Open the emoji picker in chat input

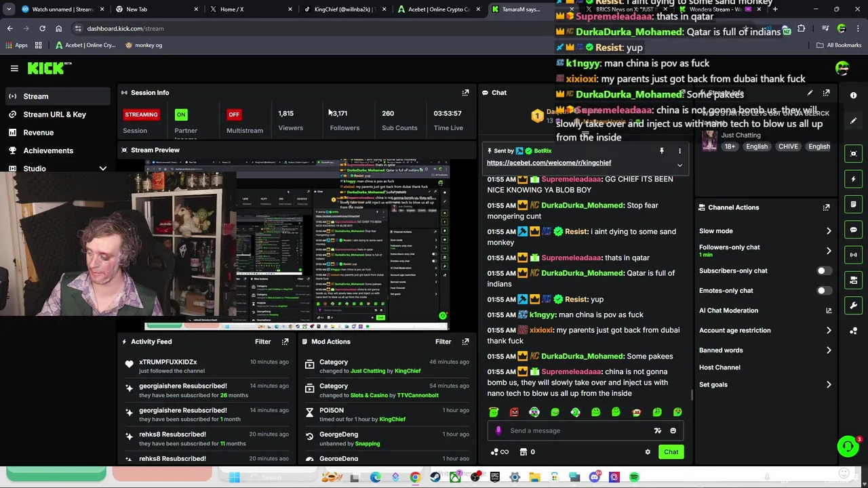pos(673,430)
